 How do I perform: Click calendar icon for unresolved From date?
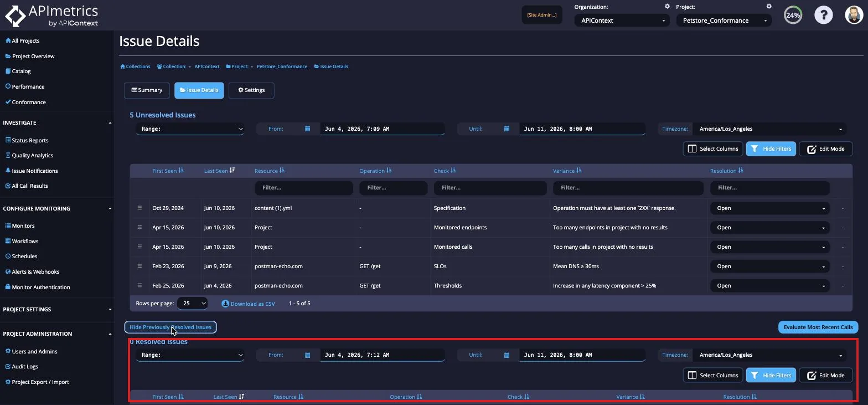(x=307, y=129)
